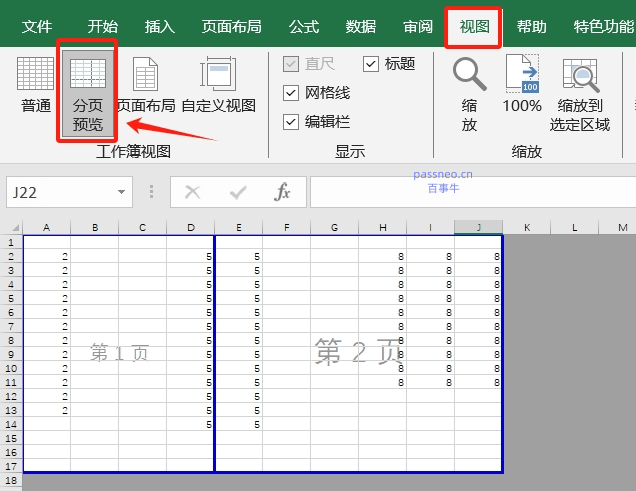Uncheck the 标题 headings checkbox
Image resolution: width=636 pixels, height=491 pixels.
(x=371, y=64)
